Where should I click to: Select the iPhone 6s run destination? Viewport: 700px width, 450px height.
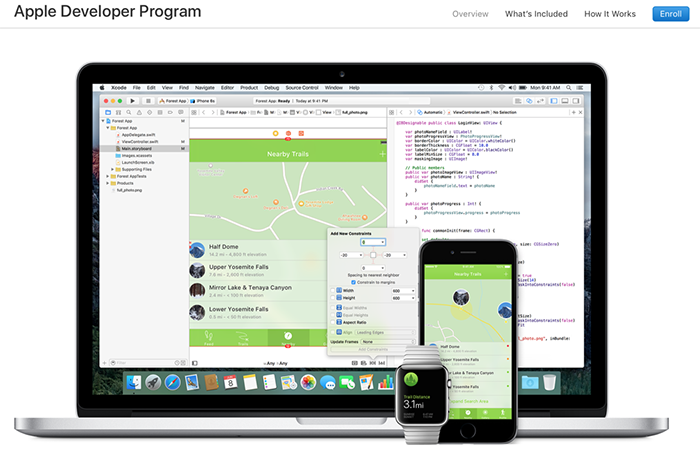(203, 101)
